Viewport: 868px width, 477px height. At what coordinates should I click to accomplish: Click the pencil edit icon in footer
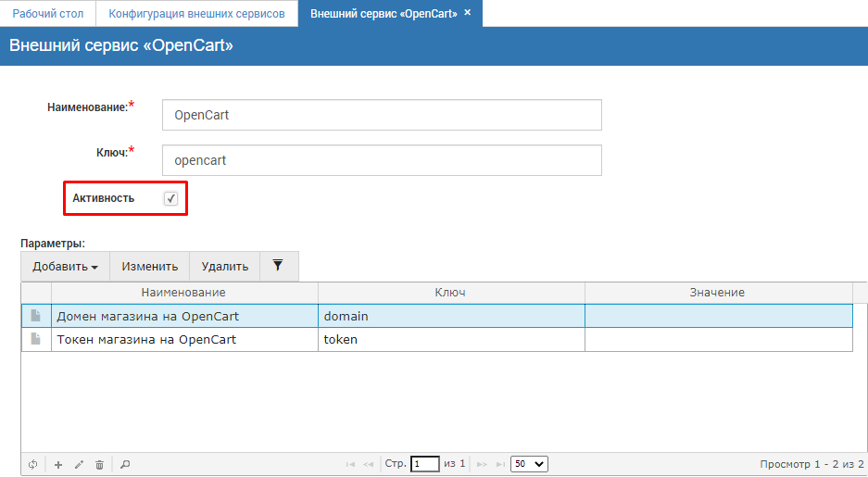[79, 464]
